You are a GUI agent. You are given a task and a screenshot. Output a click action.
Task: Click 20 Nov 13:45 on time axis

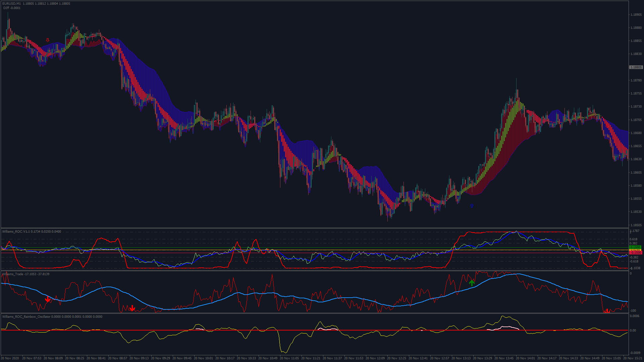click(504, 358)
